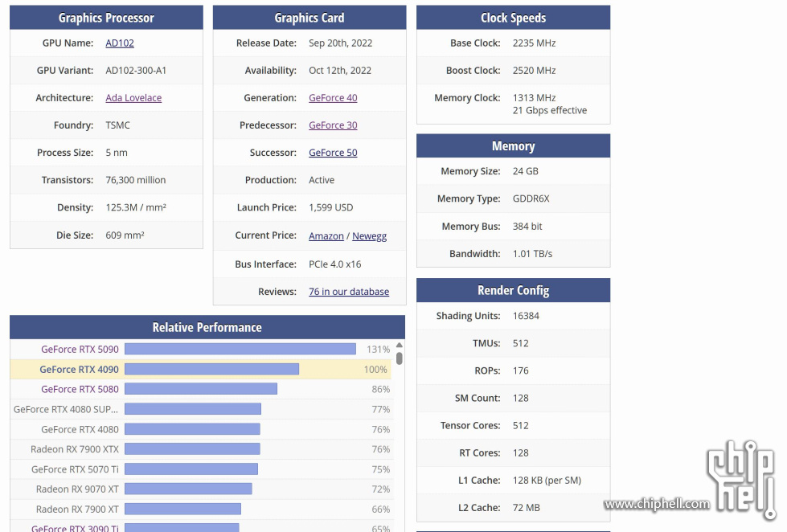Click the Graphics Card section header
This screenshot has height=532, width=787.
click(309, 18)
